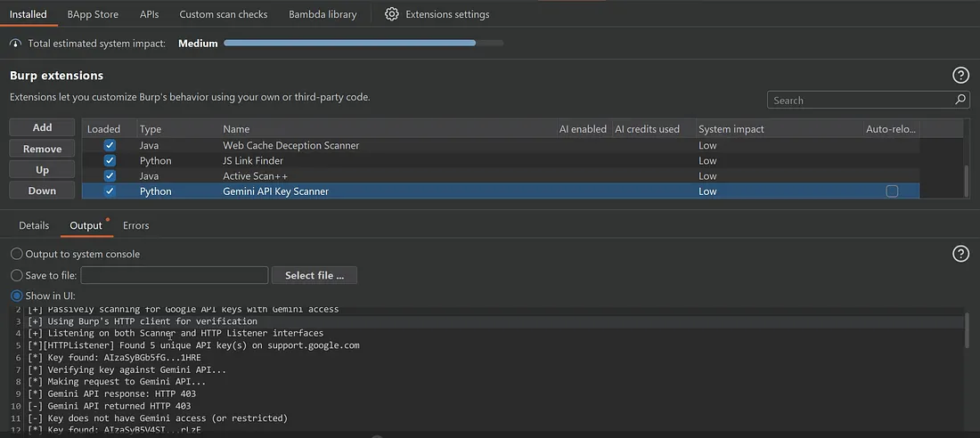Click the Save to file path field
Viewport: 980px width, 438px height.
(x=175, y=275)
